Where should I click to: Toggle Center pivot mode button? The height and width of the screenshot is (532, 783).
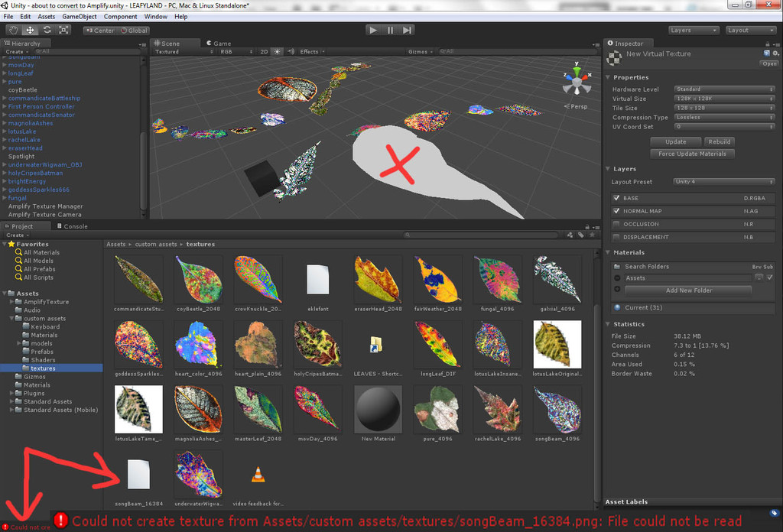(100, 31)
